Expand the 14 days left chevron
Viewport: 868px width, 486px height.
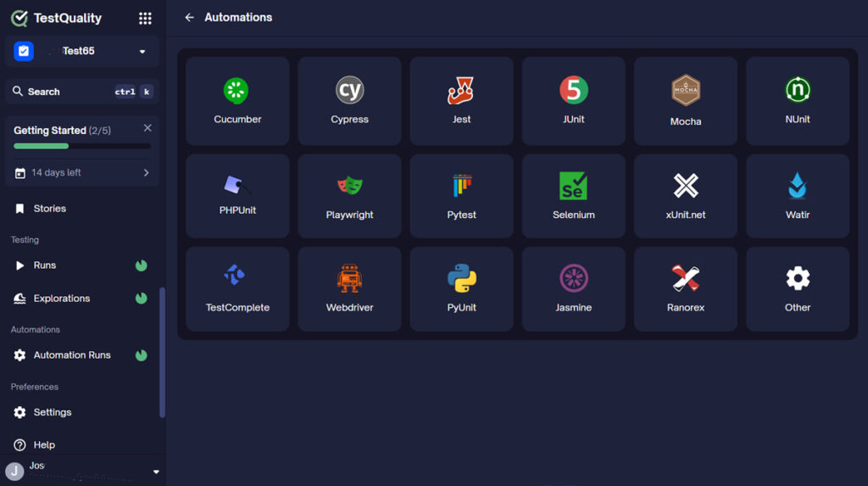146,173
